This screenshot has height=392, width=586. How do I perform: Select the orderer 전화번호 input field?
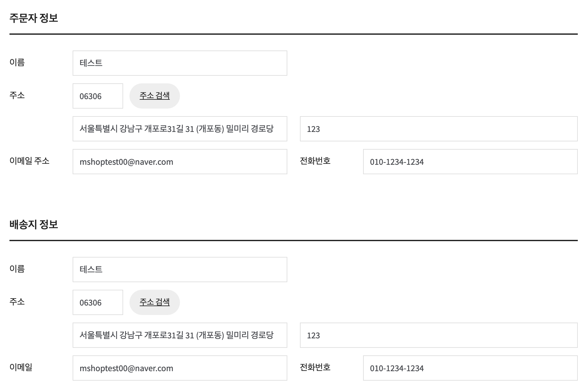470,162
